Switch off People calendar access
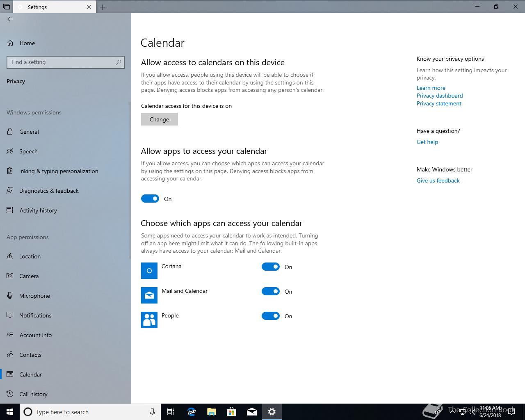525x420 pixels. click(x=271, y=316)
